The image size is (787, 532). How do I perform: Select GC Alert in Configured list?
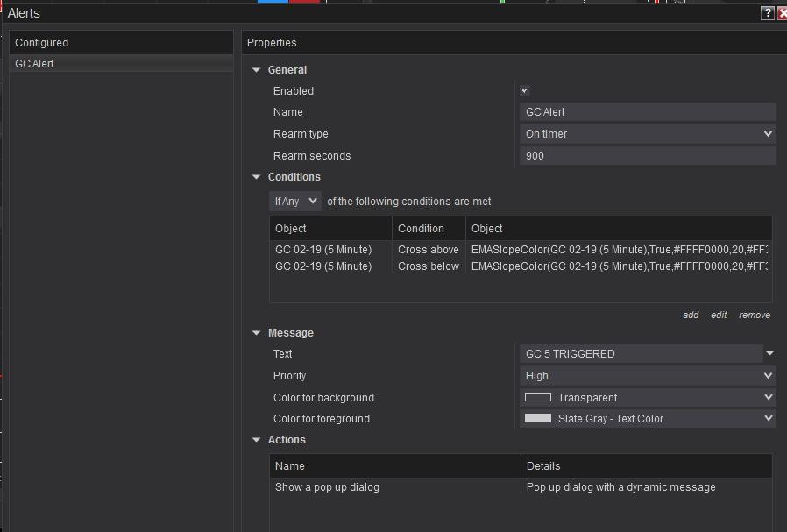pyautogui.click(x=35, y=64)
